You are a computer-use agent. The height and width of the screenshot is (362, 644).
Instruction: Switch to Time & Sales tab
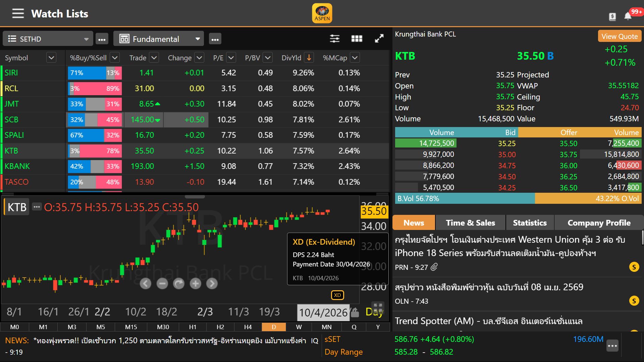(470, 223)
